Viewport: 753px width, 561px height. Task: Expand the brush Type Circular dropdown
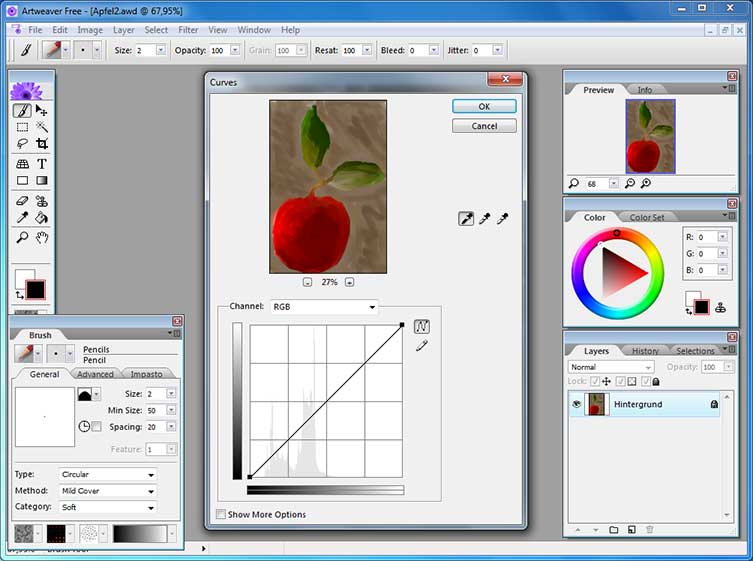[x=108, y=474]
